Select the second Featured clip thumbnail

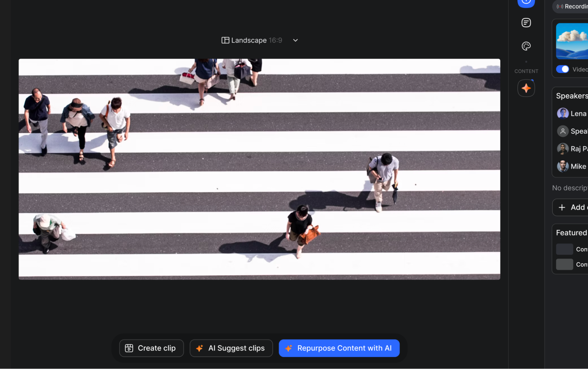(564, 264)
